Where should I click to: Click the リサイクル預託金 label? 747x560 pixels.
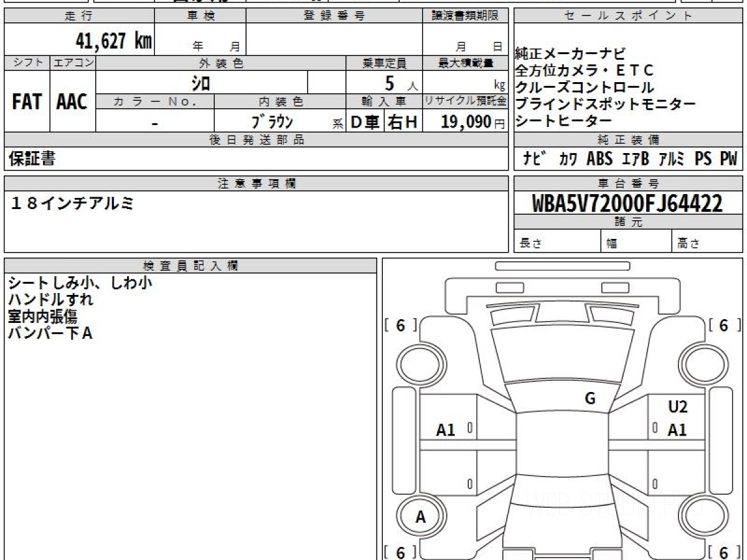pyautogui.click(x=466, y=101)
